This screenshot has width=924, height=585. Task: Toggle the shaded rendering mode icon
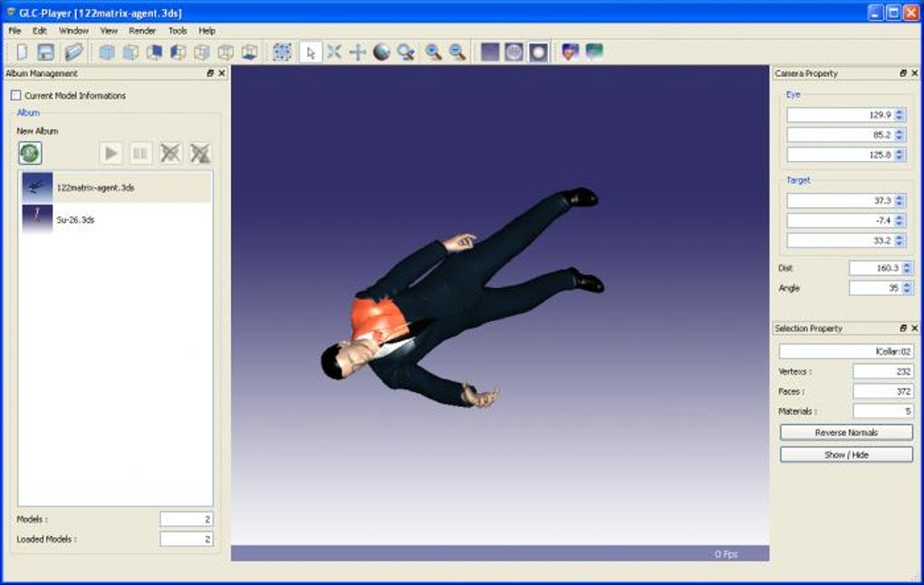tap(538, 53)
